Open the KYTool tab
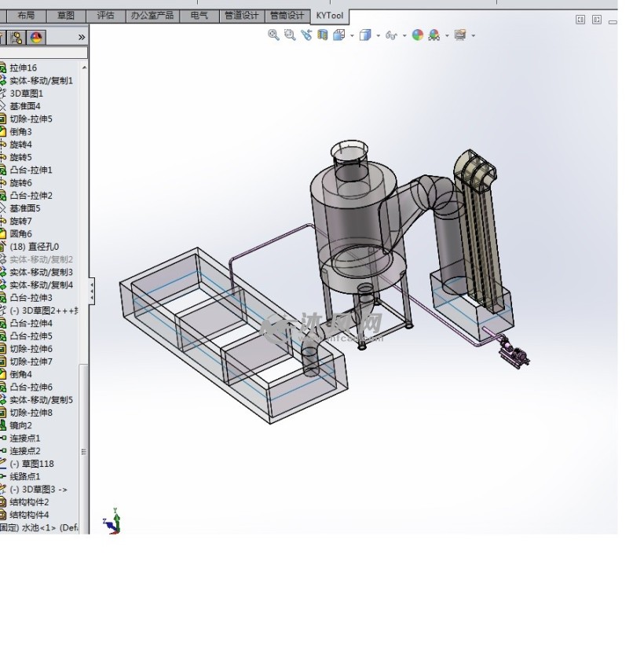The image size is (644, 657). [329, 15]
